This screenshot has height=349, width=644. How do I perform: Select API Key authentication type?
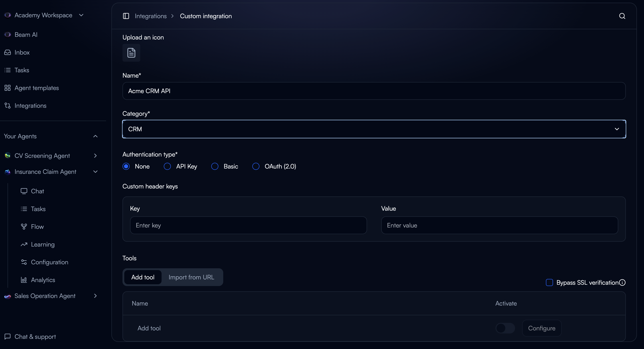click(167, 166)
